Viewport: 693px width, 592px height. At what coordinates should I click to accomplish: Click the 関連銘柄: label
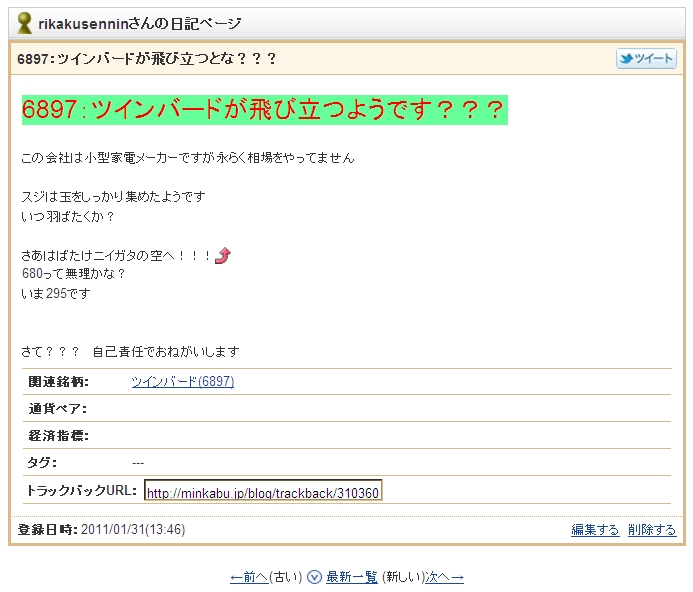(x=58, y=381)
